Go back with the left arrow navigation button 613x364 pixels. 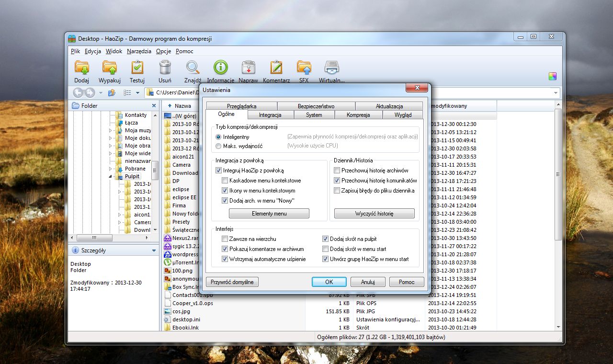click(78, 92)
